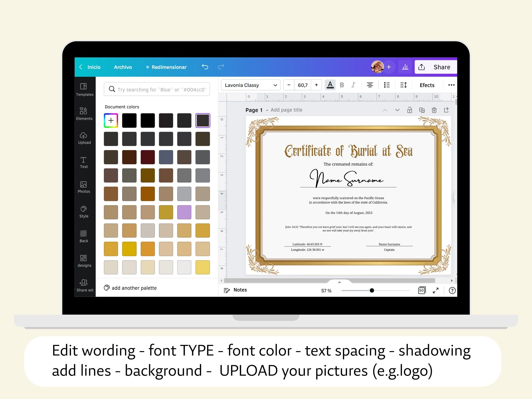Toggle bold formatting
The height and width of the screenshot is (399, 532).
(x=342, y=85)
